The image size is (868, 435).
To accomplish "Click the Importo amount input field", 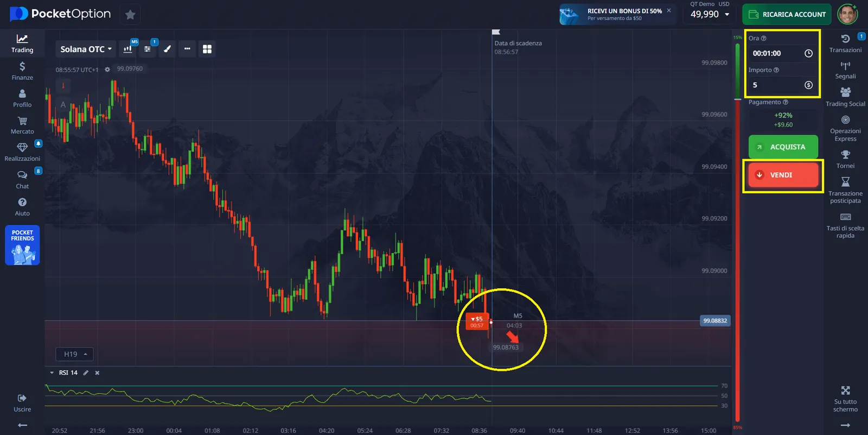I will (x=777, y=85).
